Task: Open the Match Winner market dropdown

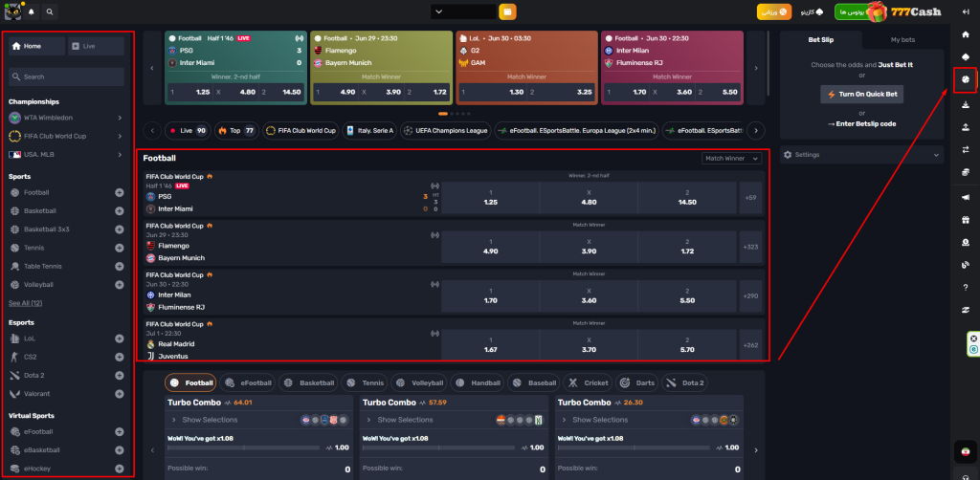Action: pyautogui.click(x=732, y=159)
